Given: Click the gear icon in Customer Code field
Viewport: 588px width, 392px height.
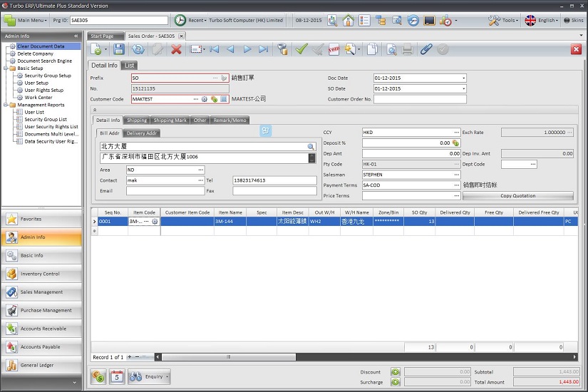Looking at the screenshot, I should 205,99.
